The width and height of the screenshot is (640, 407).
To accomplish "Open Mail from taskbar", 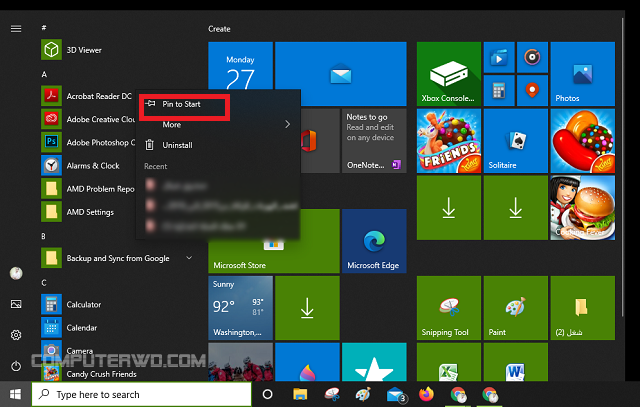I will point(396,394).
